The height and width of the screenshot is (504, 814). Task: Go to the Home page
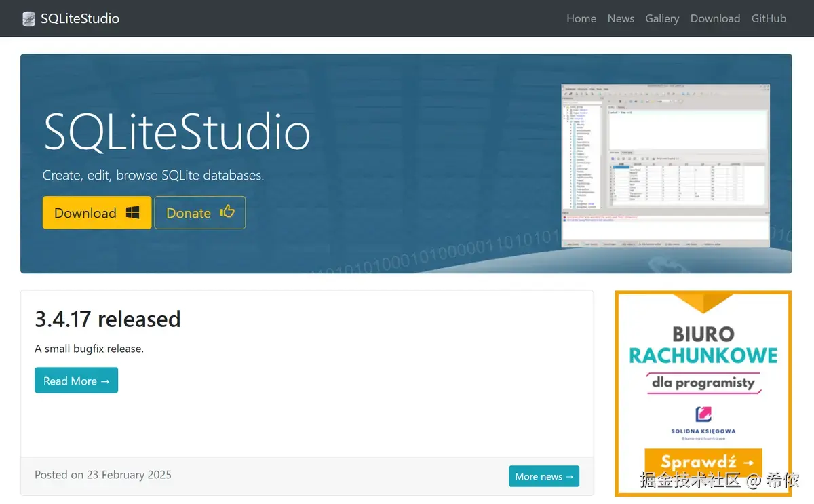click(x=581, y=18)
